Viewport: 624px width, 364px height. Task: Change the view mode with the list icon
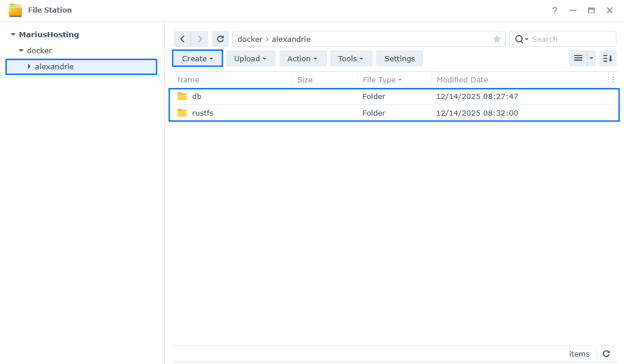[x=579, y=58]
